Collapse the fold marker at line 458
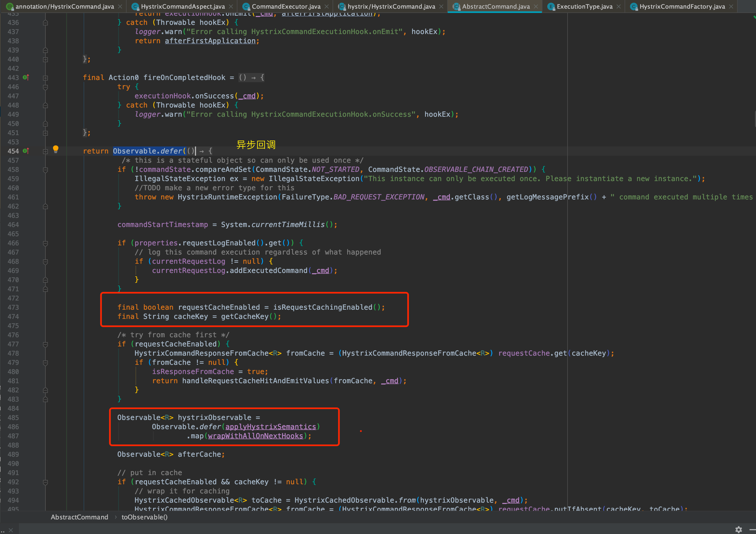Screen dimensions: 756x534 (45, 170)
